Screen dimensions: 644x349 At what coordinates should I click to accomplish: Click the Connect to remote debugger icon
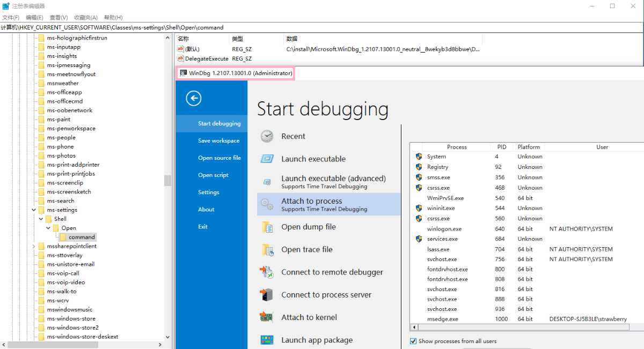coord(267,272)
